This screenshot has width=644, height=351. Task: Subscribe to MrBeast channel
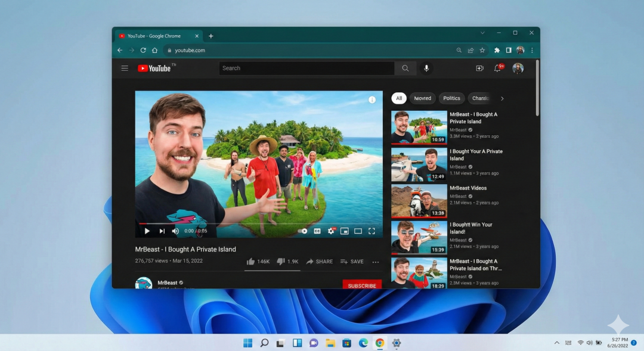coord(362,285)
